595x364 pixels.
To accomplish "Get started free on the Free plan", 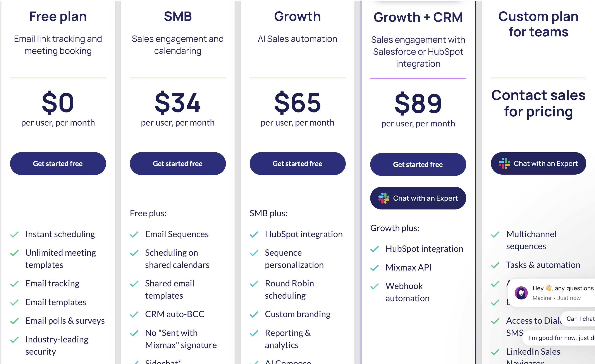I will [58, 163].
